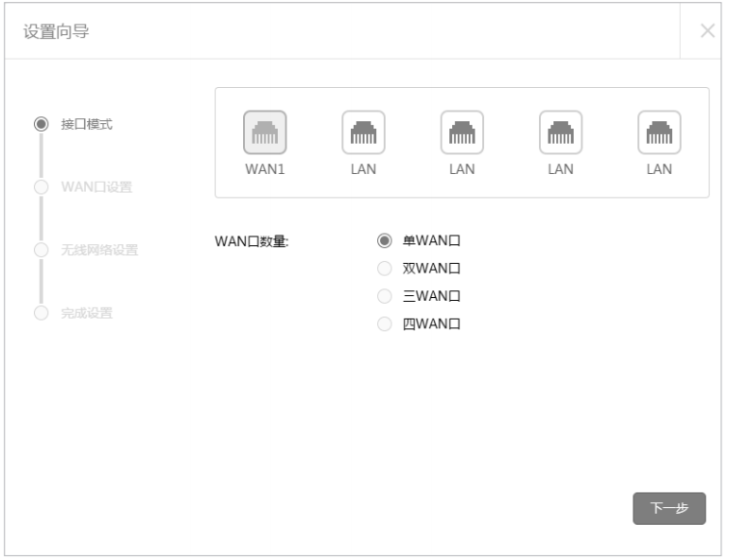The width and height of the screenshot is (729, 560).
Task: Click the 下一步 button
Action: coord(669,508)
